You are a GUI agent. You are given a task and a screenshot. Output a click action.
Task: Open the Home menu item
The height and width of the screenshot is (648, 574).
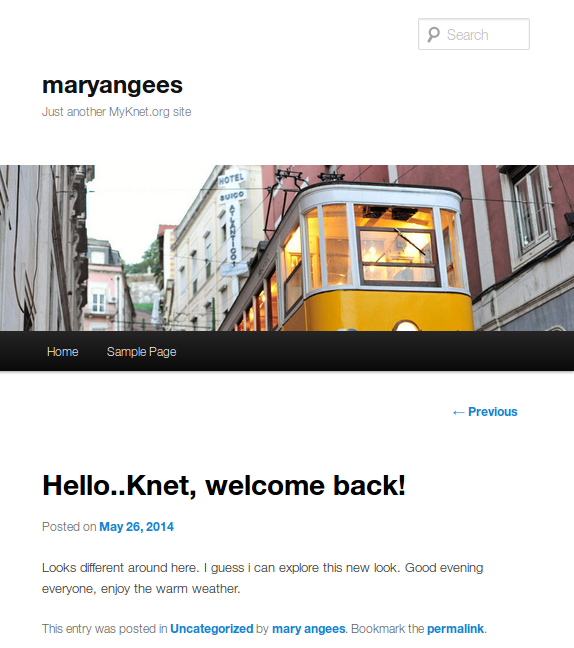(63, 352)
